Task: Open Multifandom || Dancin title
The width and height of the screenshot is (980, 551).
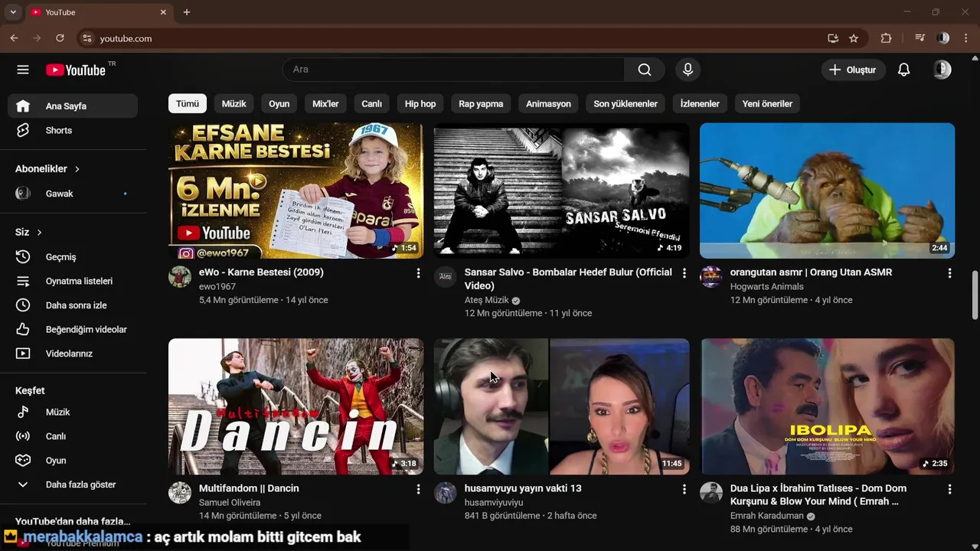Action: [x=249, y=488]
